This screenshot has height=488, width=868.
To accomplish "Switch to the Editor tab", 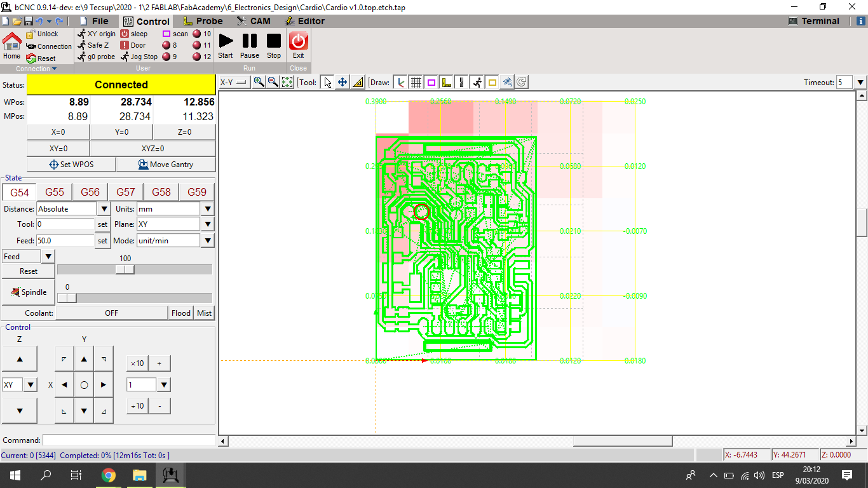I will click(x=305, y=21).
